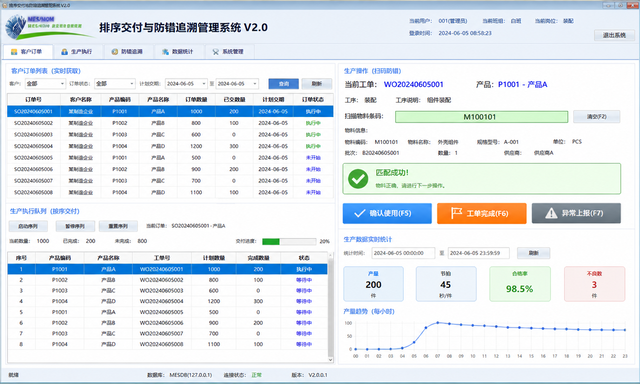Click the 已交数量 column header
This screenshot has width=640, height=384.
pyautogui.click(x=234, y=100)
